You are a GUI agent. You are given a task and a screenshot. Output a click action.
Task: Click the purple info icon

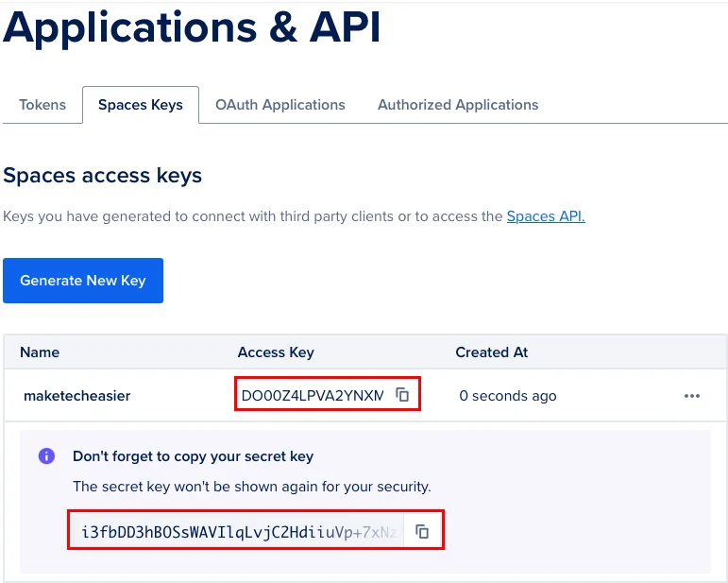tap(46, 456)
